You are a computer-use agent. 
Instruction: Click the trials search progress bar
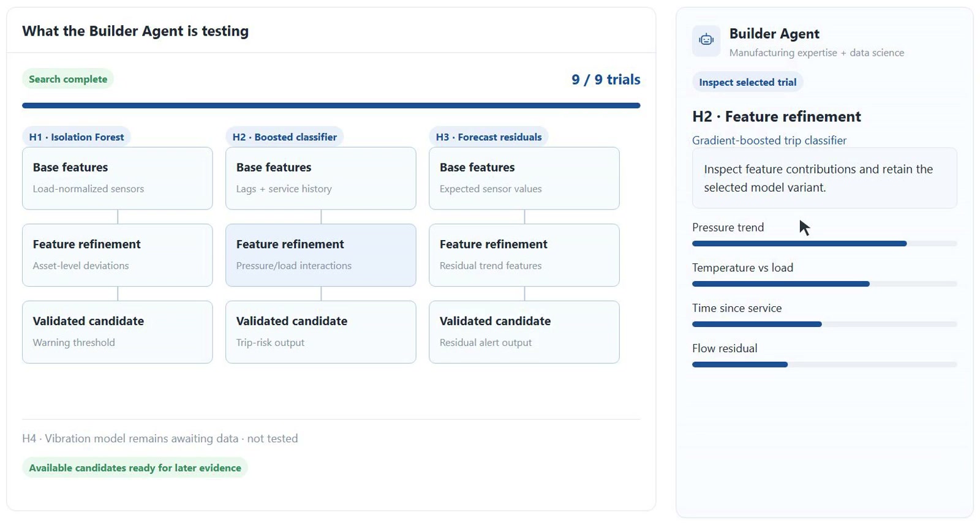pos(331,105)
